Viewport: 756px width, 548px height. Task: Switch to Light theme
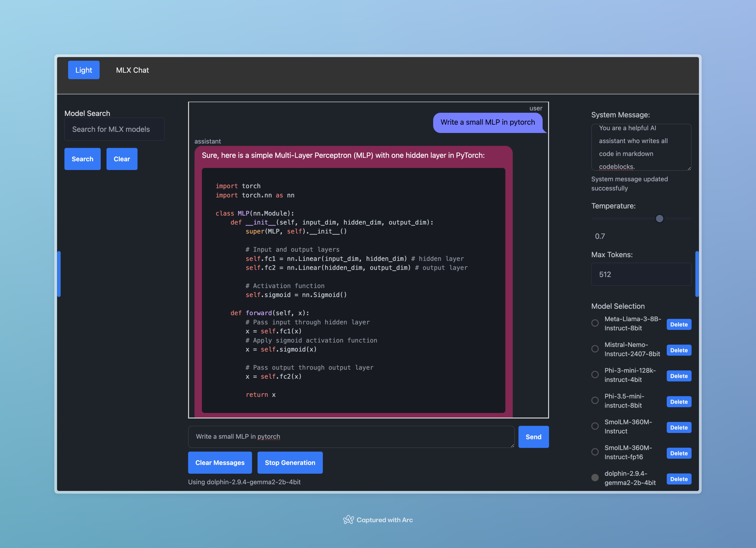tap(84, 70)
